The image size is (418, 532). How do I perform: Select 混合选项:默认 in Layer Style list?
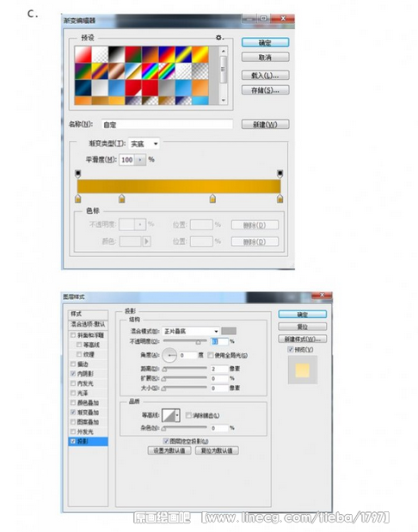(x=89, y=324)
